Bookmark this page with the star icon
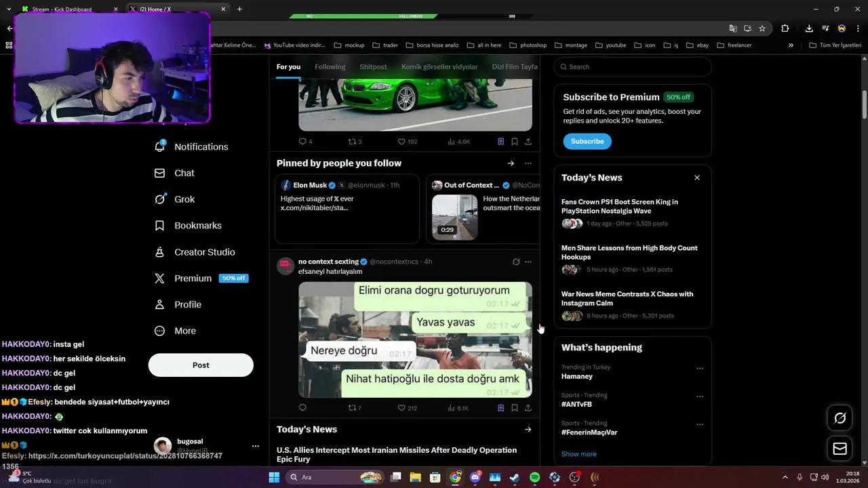This screenshot has height=488, width=868. 762,28
